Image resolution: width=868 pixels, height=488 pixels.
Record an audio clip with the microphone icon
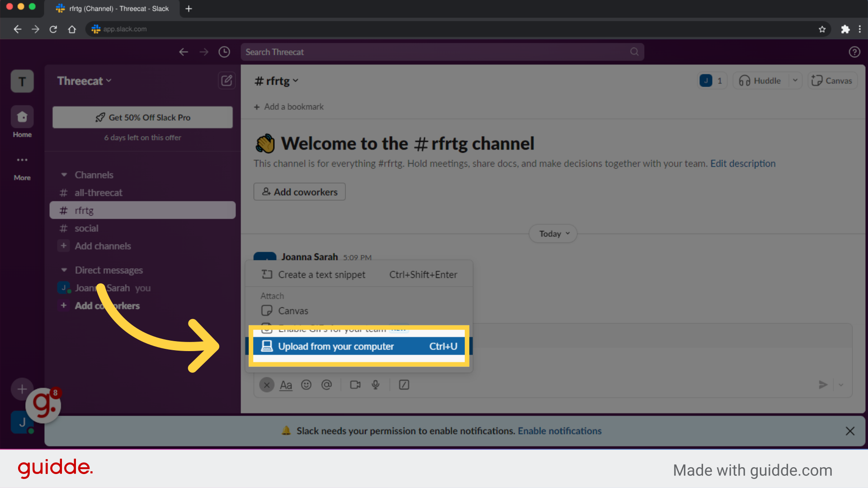(x=375, y=385)
